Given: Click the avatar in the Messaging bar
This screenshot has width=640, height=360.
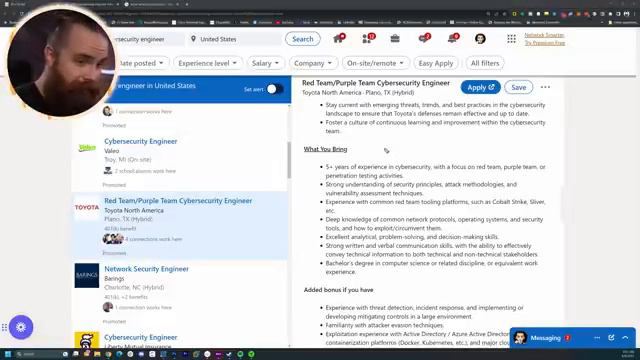Looking at the screenshot, I should click(520, 338).
